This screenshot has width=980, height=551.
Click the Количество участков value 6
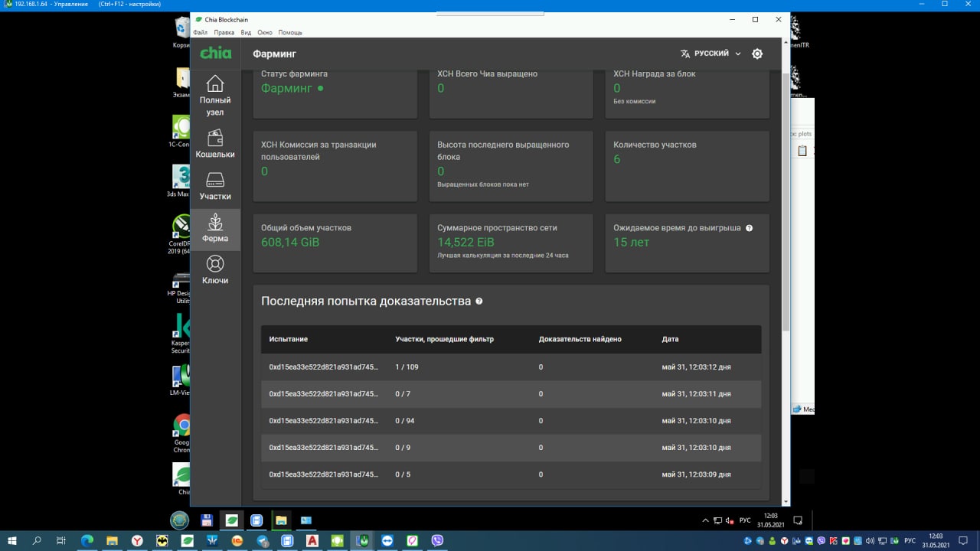click(617, 159)
